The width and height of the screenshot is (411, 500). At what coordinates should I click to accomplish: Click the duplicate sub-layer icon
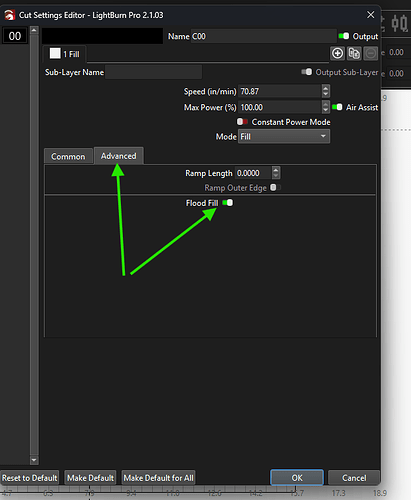point(354,53)
